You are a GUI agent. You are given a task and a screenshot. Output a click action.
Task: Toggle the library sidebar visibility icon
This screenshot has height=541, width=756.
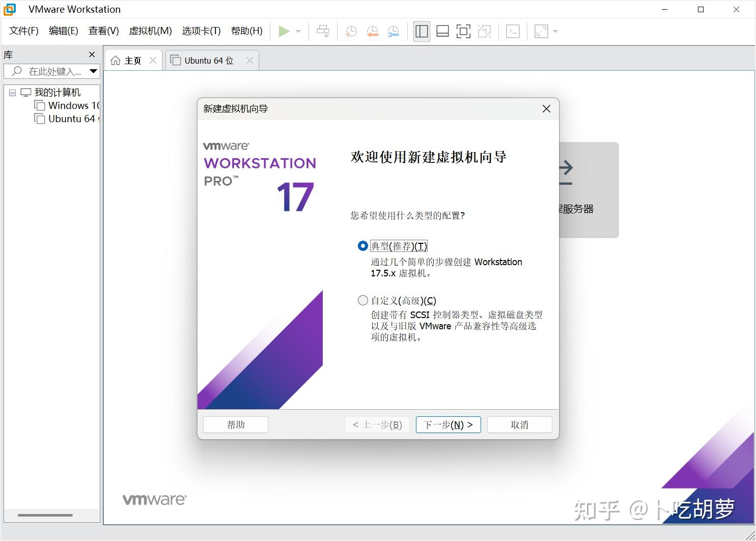click(x=421, y=31)
